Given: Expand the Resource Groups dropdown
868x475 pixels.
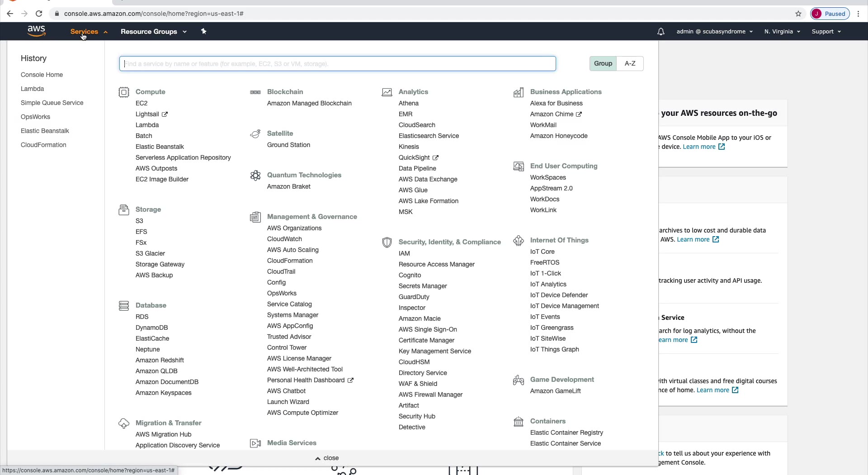Looking at the screenshot, I should pos(153,32).
